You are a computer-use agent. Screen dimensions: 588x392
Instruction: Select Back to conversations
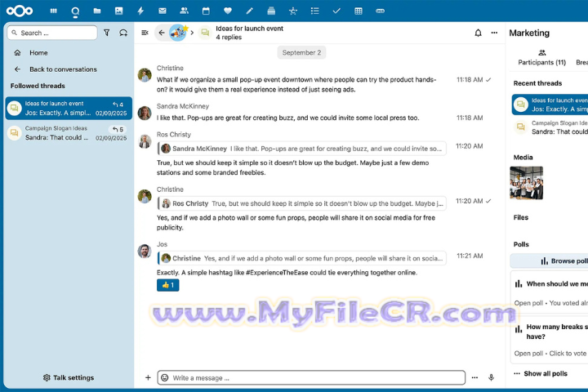coord(69,69)
